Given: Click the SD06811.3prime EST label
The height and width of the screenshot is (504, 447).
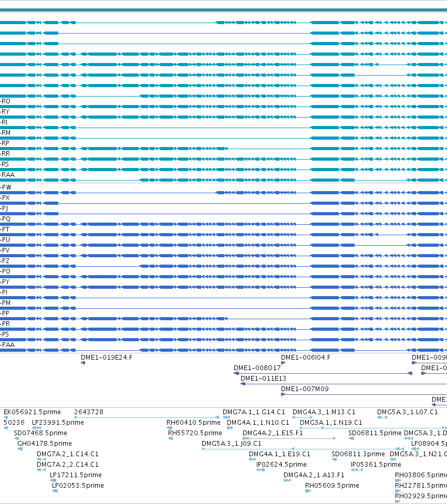Looking at the screenshot, I should point(358,454).
